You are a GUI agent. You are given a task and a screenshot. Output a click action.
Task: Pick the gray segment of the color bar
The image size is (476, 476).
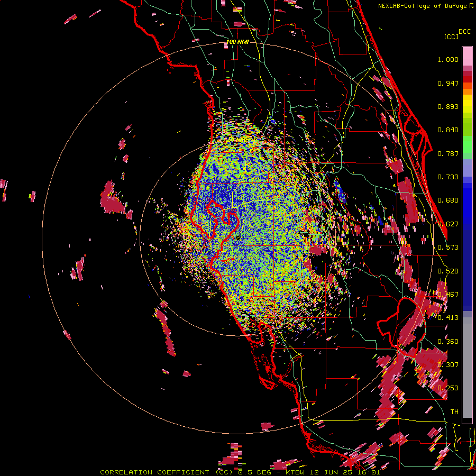click(467, 368)
